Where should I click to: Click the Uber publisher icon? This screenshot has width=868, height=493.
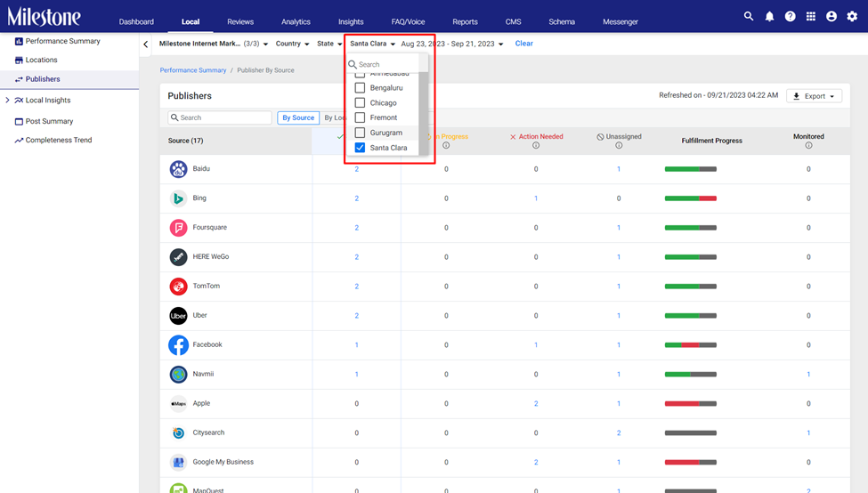(178, 315)
